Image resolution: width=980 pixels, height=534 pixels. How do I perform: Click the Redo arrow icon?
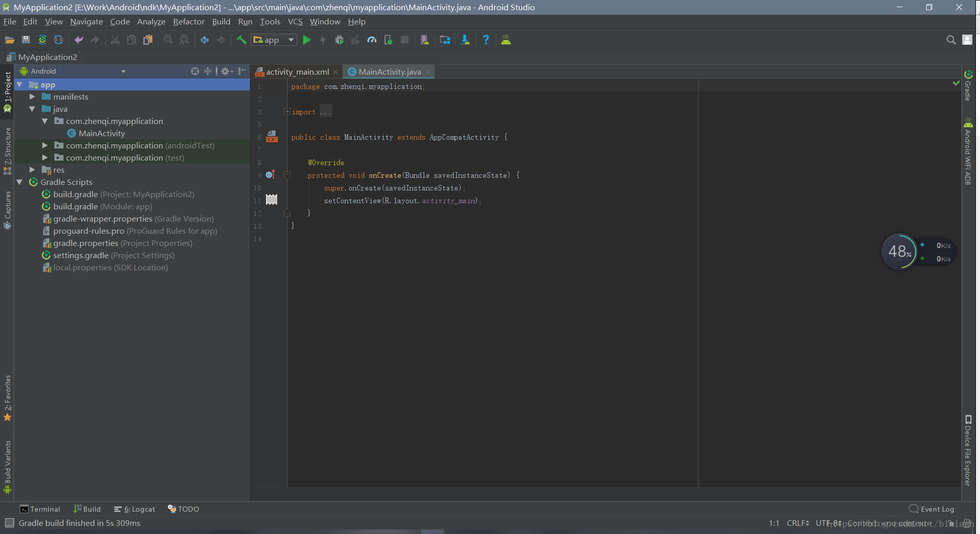[95, 40]
